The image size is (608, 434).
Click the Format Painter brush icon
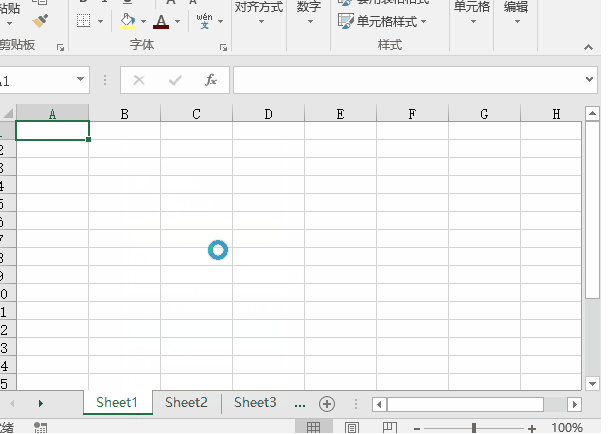click(x=40, y=20)
